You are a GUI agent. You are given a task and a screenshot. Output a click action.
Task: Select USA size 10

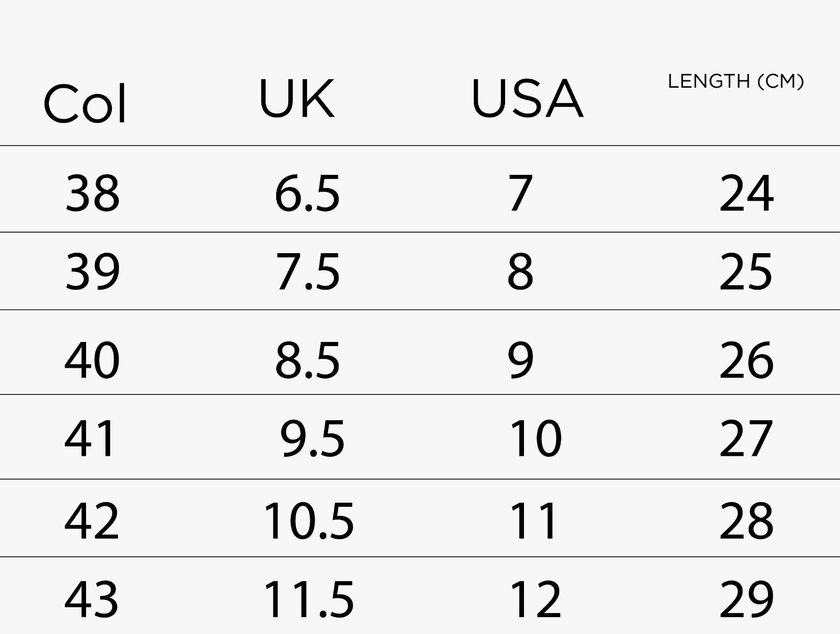pyautogui.click(x=535, y=438)
